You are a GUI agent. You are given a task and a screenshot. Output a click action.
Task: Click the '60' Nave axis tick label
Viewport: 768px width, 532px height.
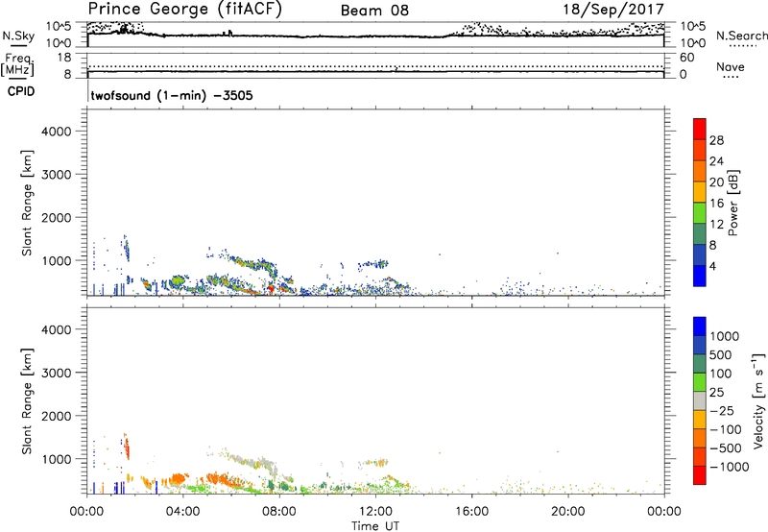coord(687,58)
